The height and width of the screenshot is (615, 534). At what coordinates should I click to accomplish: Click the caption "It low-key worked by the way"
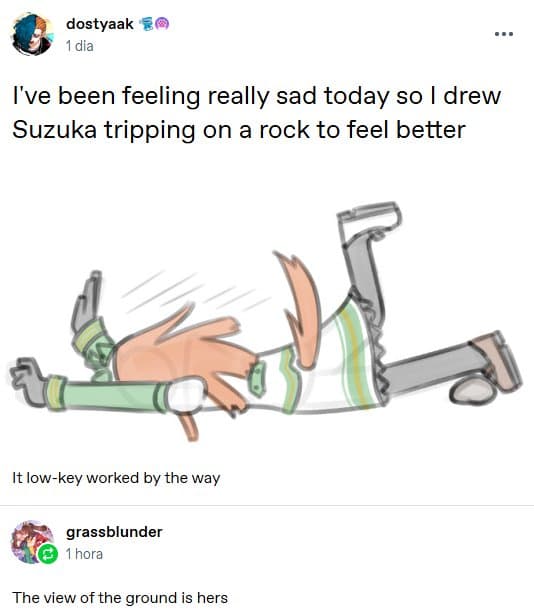(116, 478)
